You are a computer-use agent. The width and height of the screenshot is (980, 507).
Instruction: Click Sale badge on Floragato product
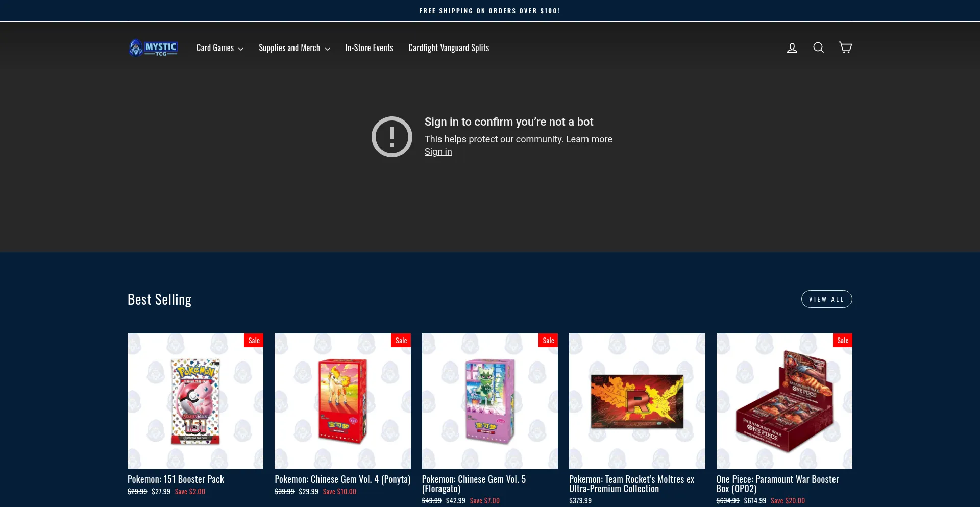[548, 341]
